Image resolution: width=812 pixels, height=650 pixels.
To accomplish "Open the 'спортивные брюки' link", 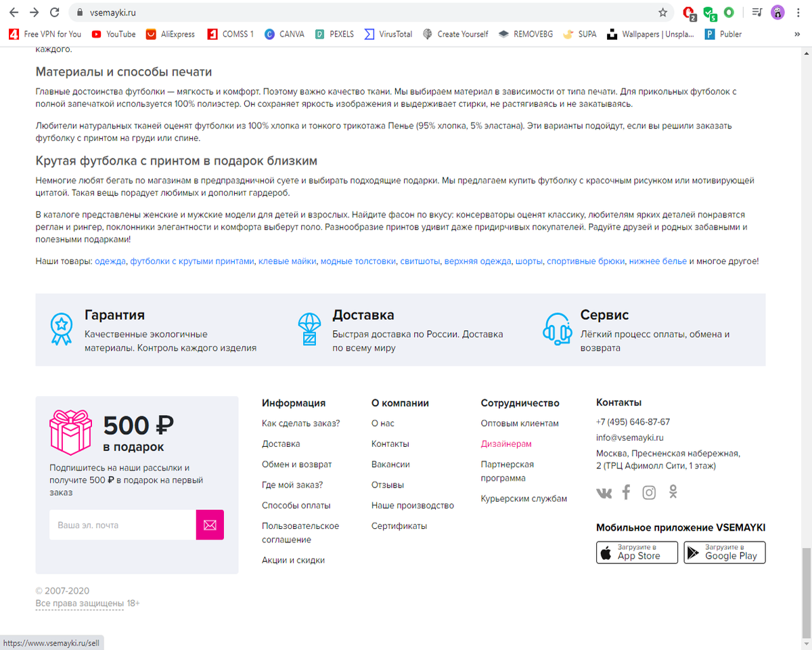I will coord(586,261).
